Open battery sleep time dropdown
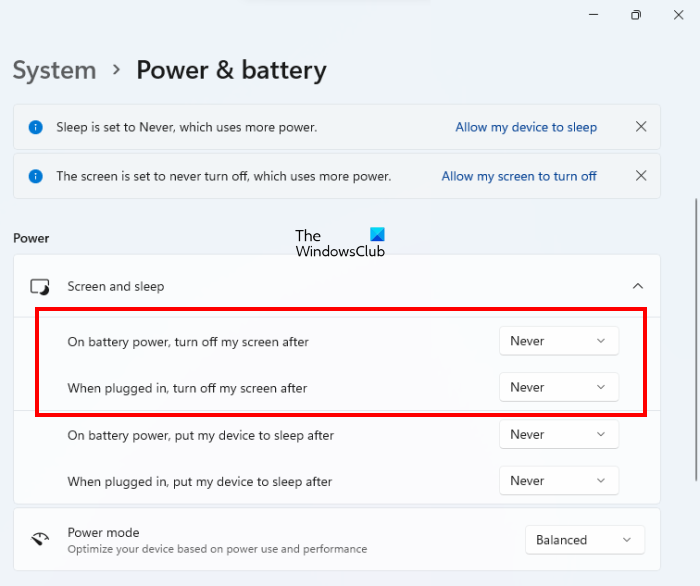This screenshot has height=586, width=700. point(558,435)
